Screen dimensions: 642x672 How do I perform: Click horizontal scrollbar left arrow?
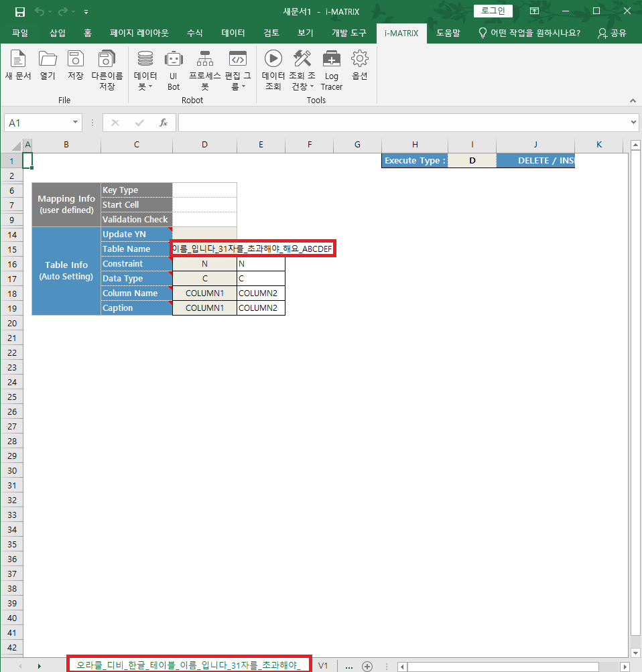pyautogui.click(x=402, y=667)
